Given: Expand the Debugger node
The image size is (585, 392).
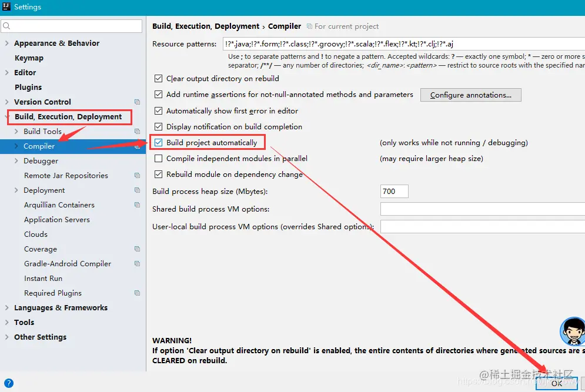Looking at the screenshot, I should point(16,161).
